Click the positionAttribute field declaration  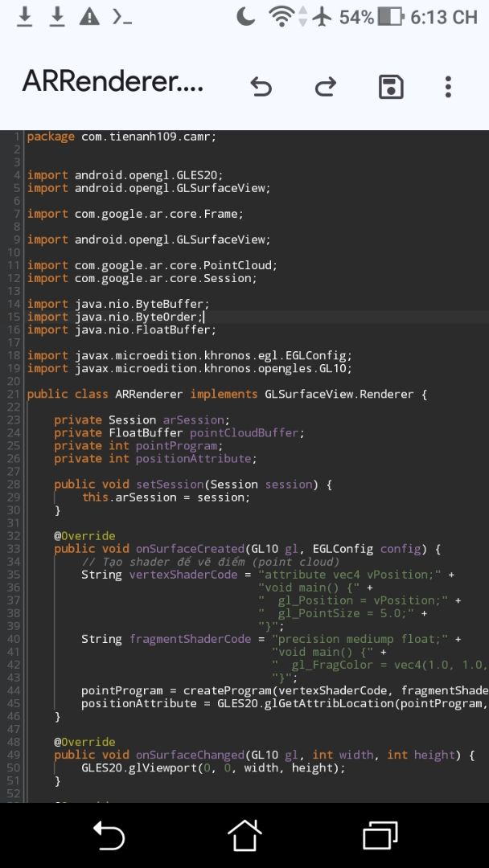tap(155, 458)
